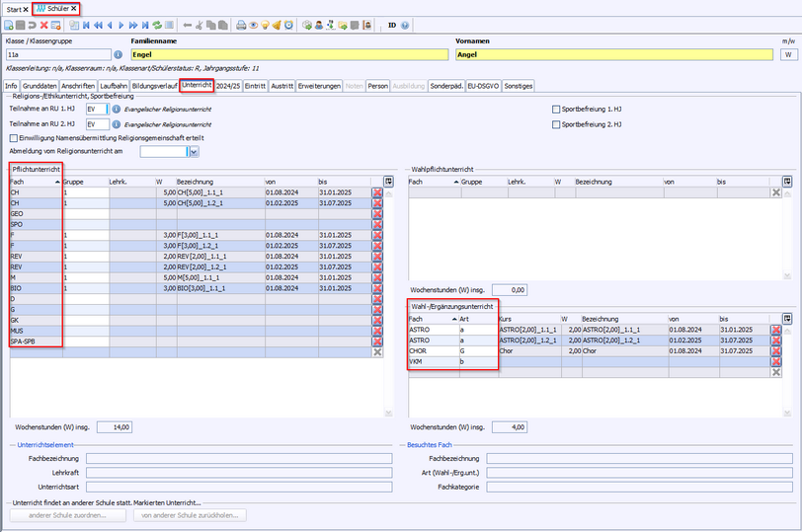The image size is (802, 532).
Task: Open column chooser of Pflichtunterricht table
Action: [x=388, y=182]
